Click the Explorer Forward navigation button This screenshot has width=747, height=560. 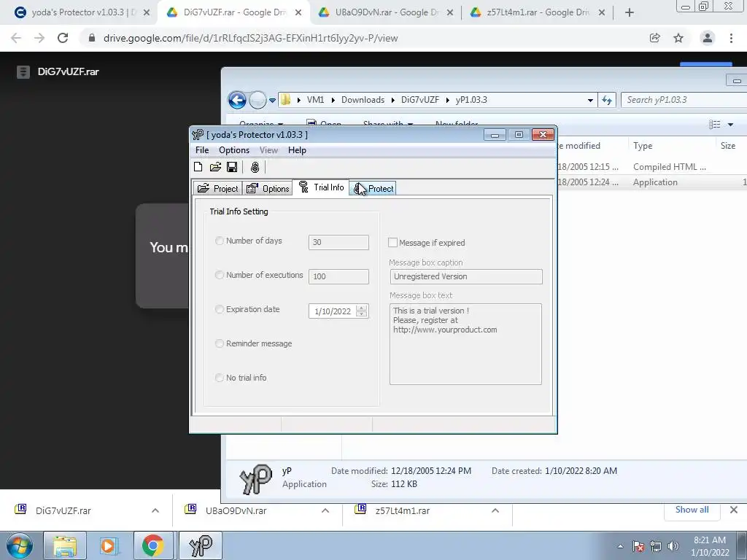click(x=258, y=100)
